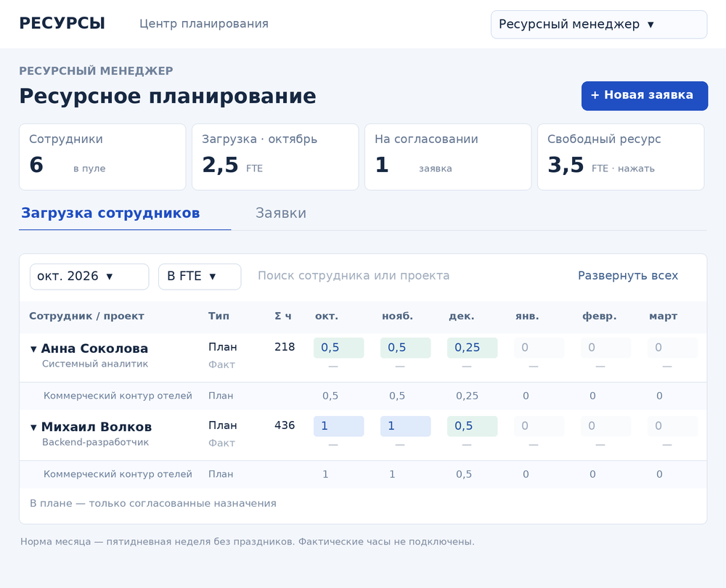The image size is (726, 588).
Task: Edit Михаил Волков's окт. plan cell 1
Action: (339, 426)
